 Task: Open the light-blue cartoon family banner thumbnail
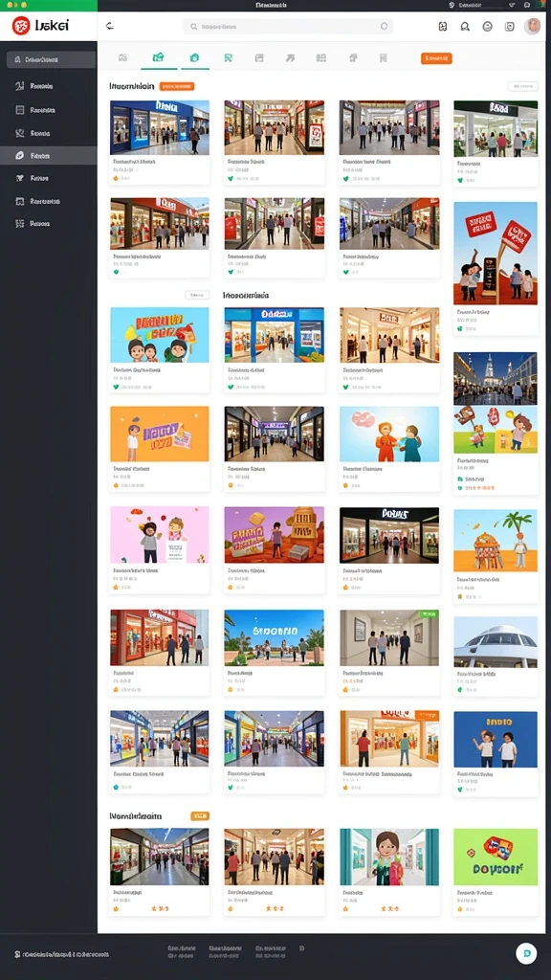[160, 335]
